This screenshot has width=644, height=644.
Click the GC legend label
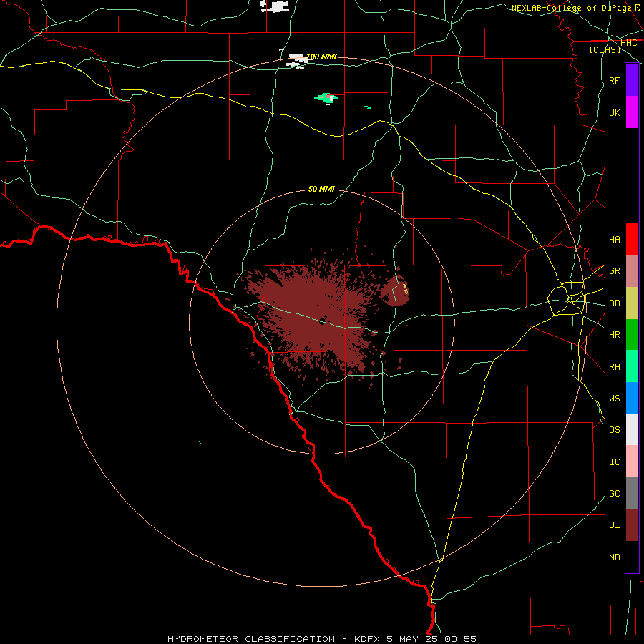tap(614, 494)
